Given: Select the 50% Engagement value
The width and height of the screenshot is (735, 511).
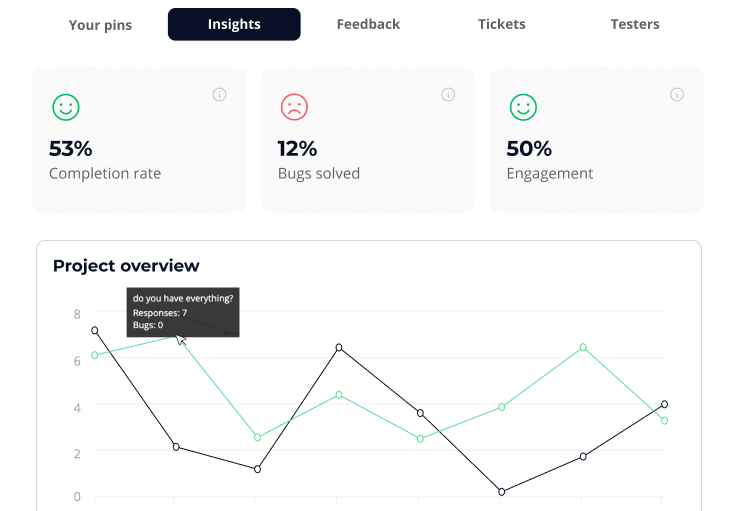Looking at the screenshot, I should pos(529,149).
